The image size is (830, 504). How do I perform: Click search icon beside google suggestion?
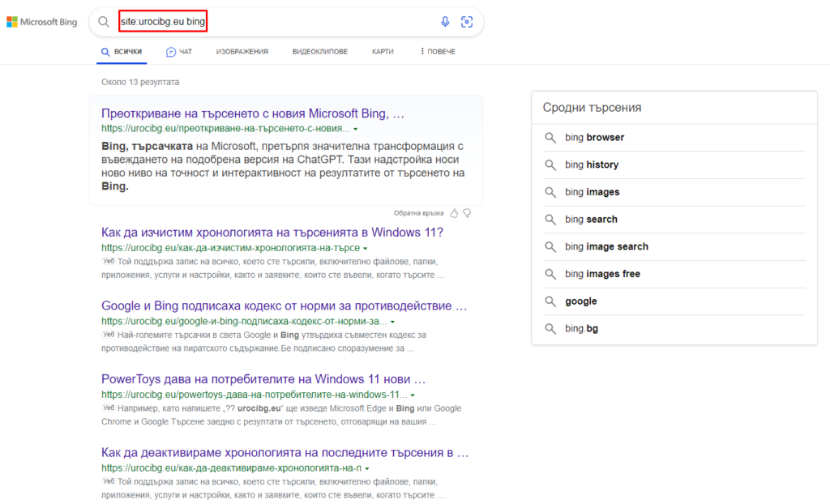pos(550,301)
